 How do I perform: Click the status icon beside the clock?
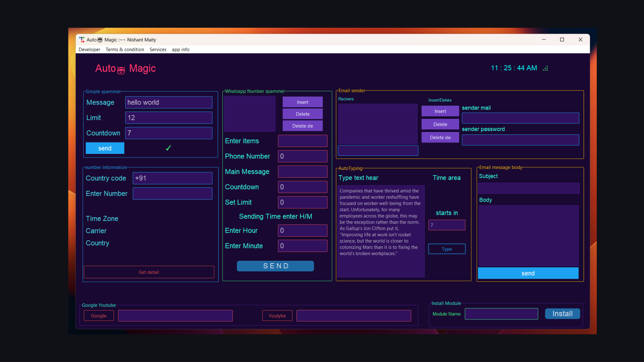point(545,68)
